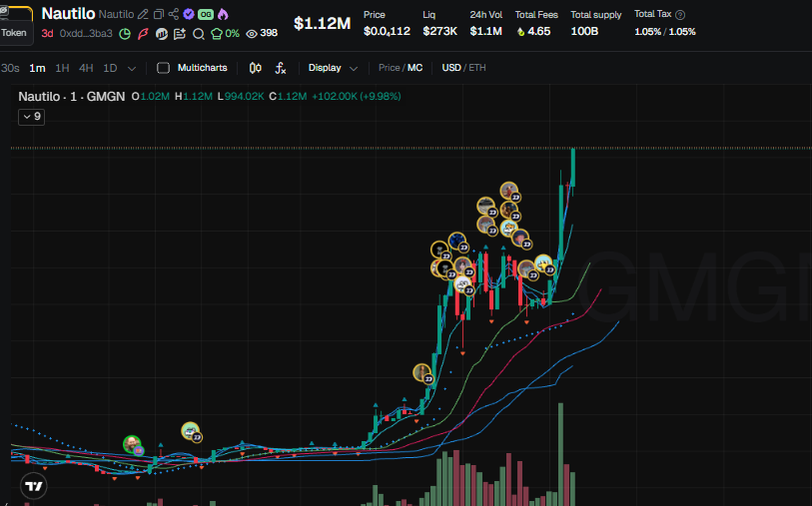Image resolution: width=812 pixels, height=506 pixels.
Task: Switch chart to MC mode
Action: (x=414, y=68)
